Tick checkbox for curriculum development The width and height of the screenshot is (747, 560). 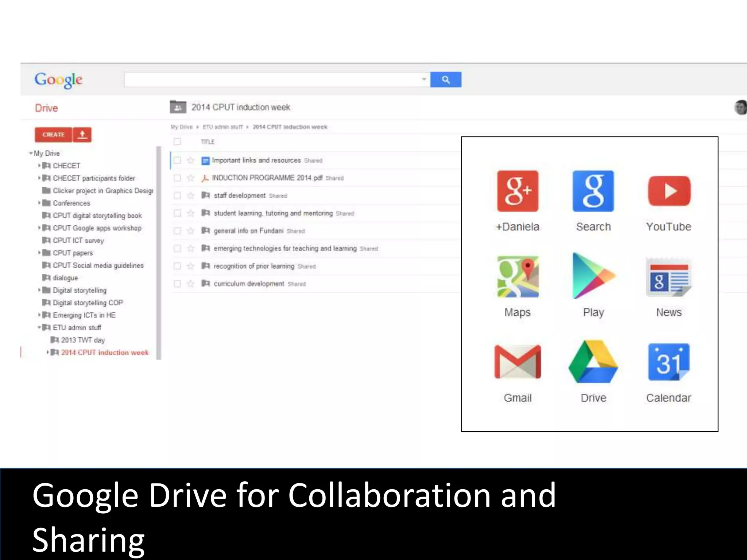point(177,284)
